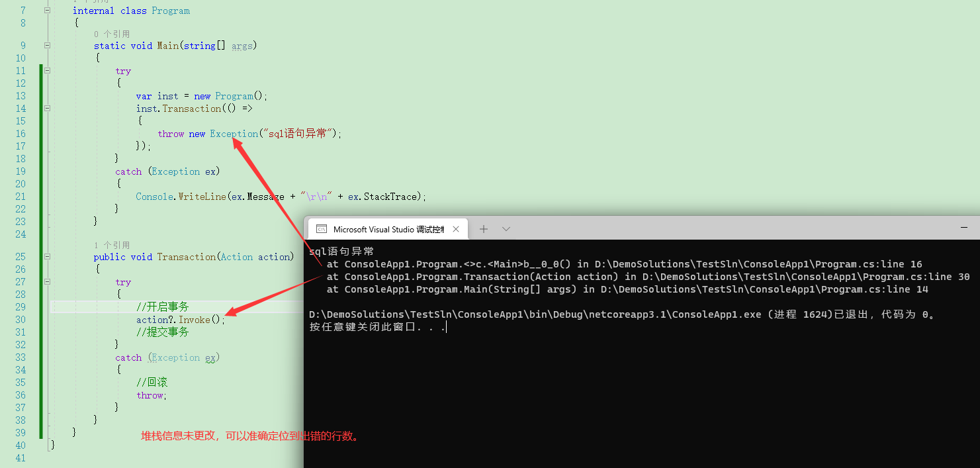
Task: Collapse the Main method outline box on line 9
Action: coord(47,46)
